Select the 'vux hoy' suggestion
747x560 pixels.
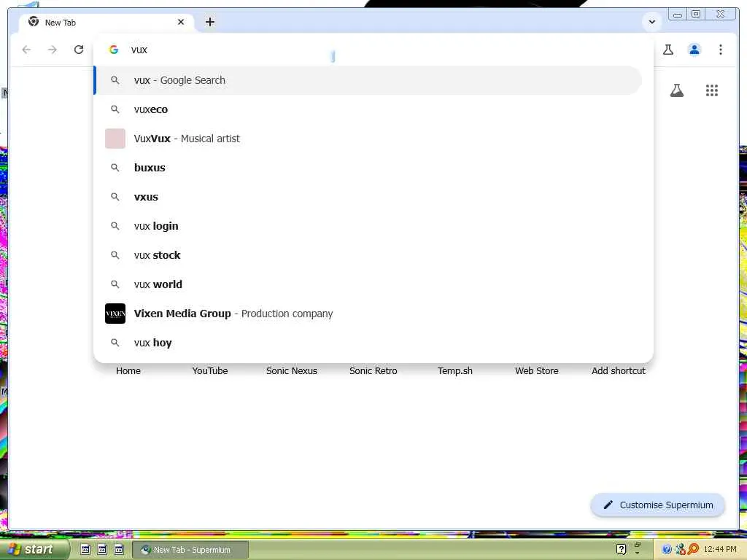point(368,343)
